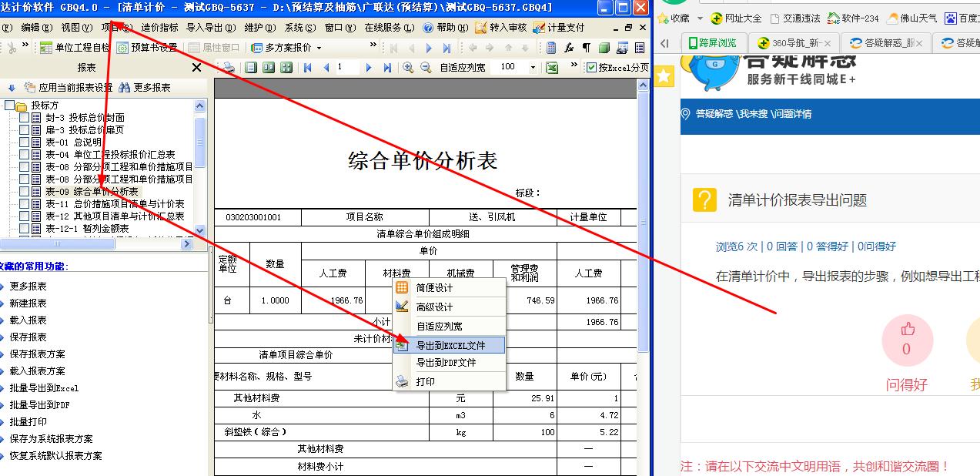This screenshot has width=980, height=476.
Task: Go to the next report page
Action: pos(369,68)
